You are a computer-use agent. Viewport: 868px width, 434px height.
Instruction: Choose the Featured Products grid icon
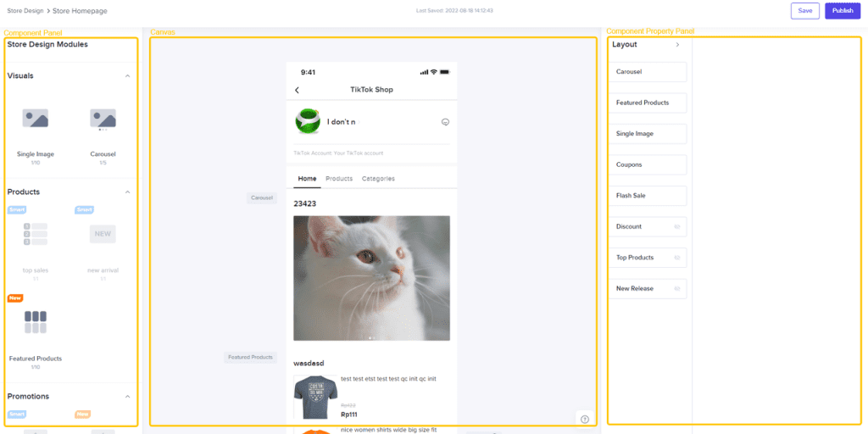click(x=36, y=322)
